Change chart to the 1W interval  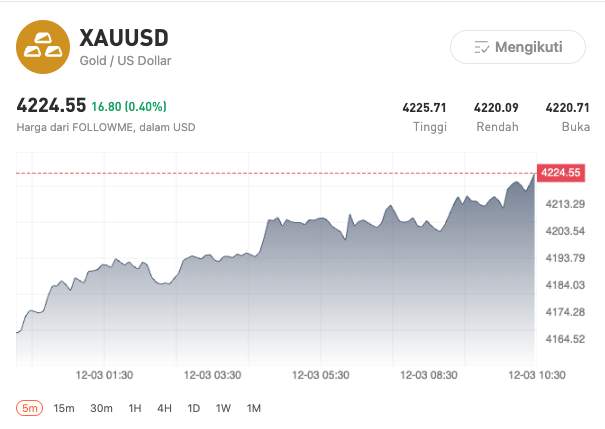pos(223,408)
